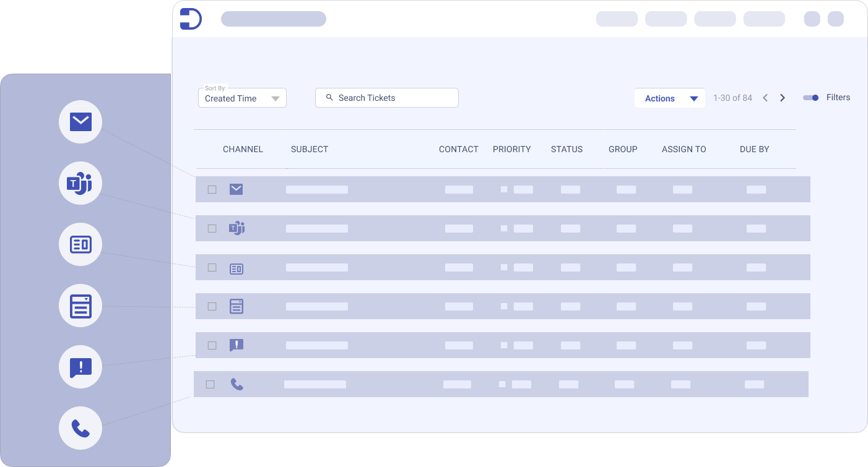
Task: Select the large phone channel icon
Action: (80, 428)
